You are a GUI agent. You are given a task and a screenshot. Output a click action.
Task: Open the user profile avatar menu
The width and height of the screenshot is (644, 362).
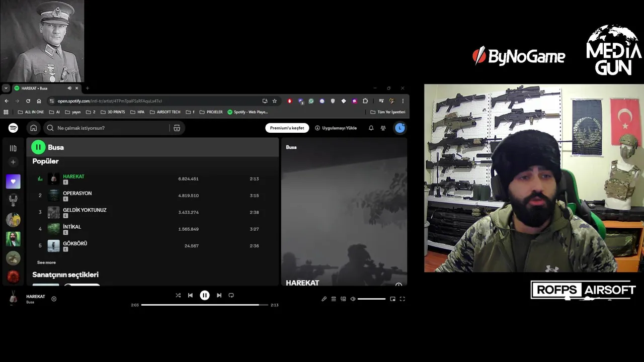click(x=400, y=128)
